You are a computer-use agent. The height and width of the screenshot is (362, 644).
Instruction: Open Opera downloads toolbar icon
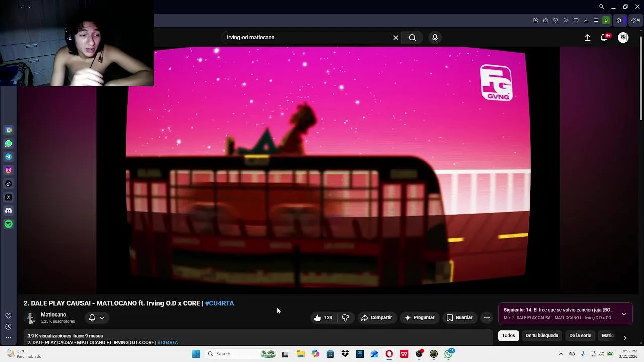(586, 20)
